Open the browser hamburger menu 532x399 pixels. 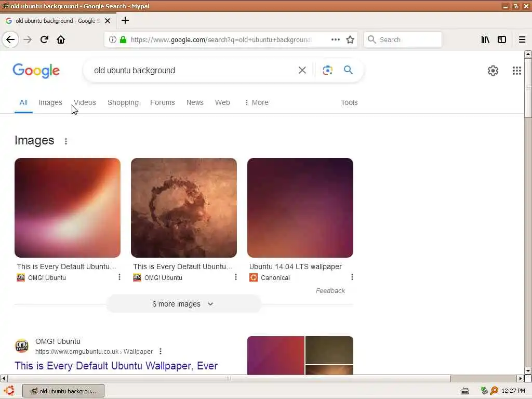coord(522,39)
